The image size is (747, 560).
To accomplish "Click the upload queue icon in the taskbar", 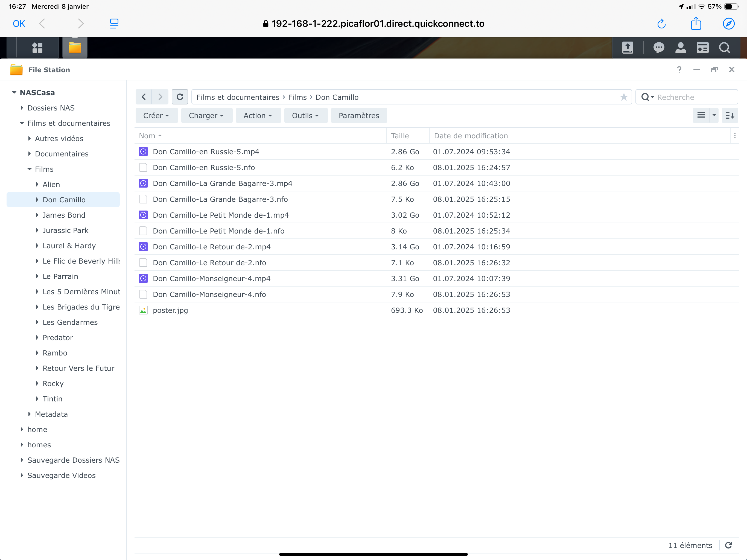I will pyautogui.click(x=628, y=48).
